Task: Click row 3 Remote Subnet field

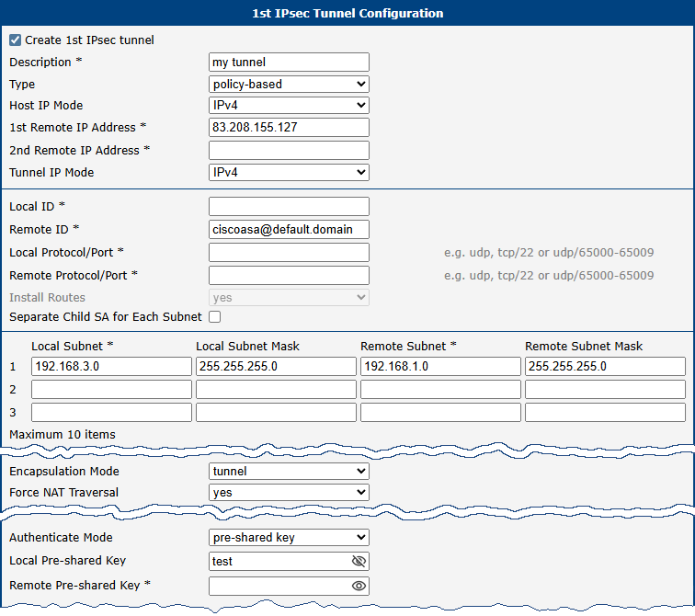Action: [x=440, y=413]
